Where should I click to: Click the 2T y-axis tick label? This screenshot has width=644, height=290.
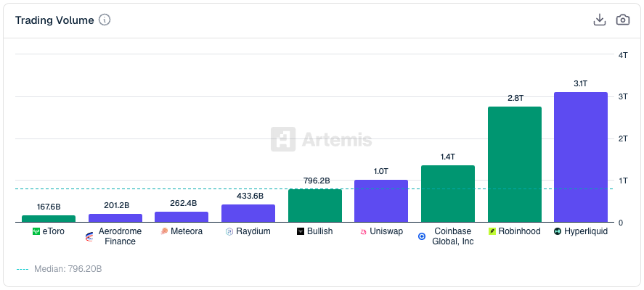[623, 138]
